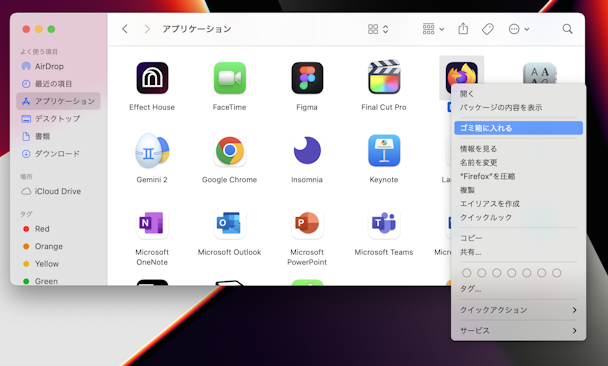Choose 名前を変更
The image size is (608, 366).
pyautogui.click(x=518, y=162)
